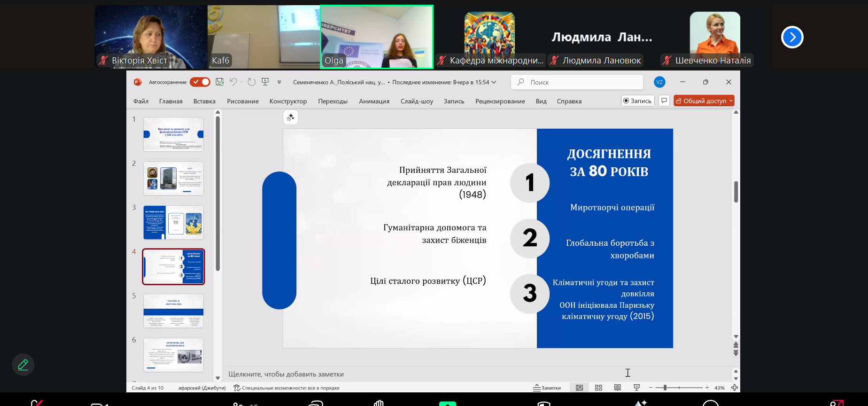Screen dimensions: 868x406
Task: Expand file name and last-modified dropdown
Action: pos(493,82)
